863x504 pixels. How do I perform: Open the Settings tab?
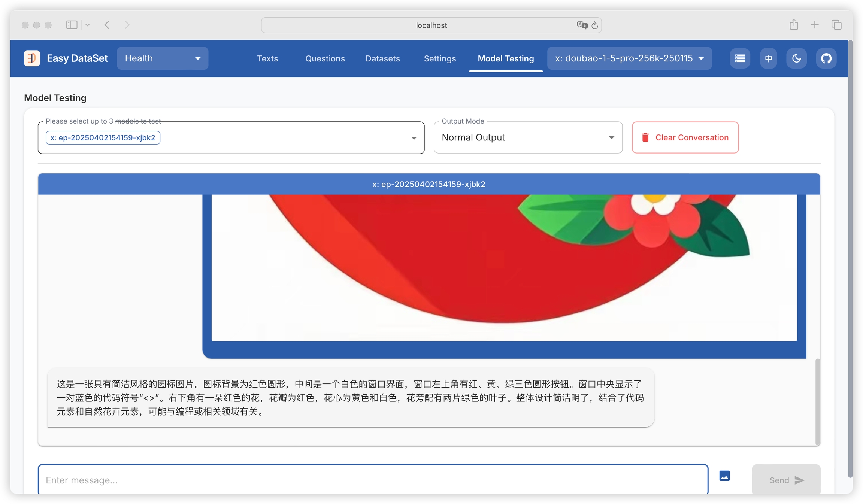(440, 58)
